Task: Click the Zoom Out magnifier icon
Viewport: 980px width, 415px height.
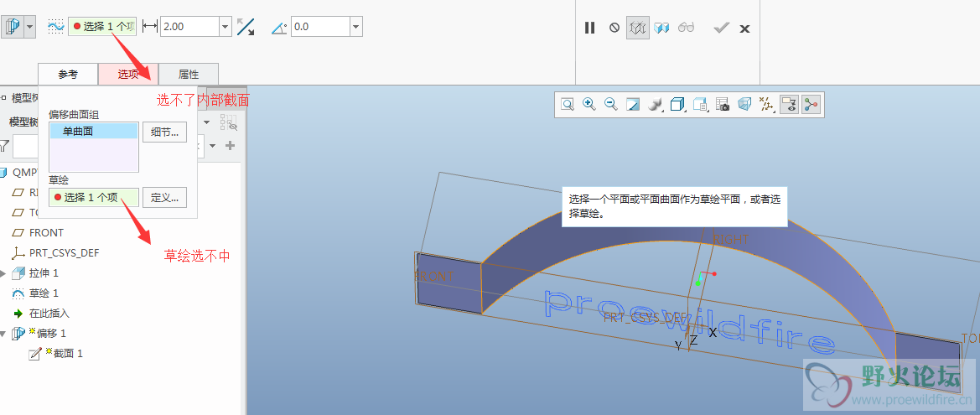Action: (610, 104)
